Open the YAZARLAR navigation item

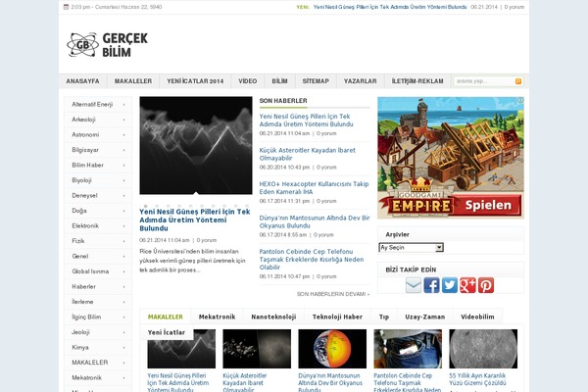pos(360,81)
